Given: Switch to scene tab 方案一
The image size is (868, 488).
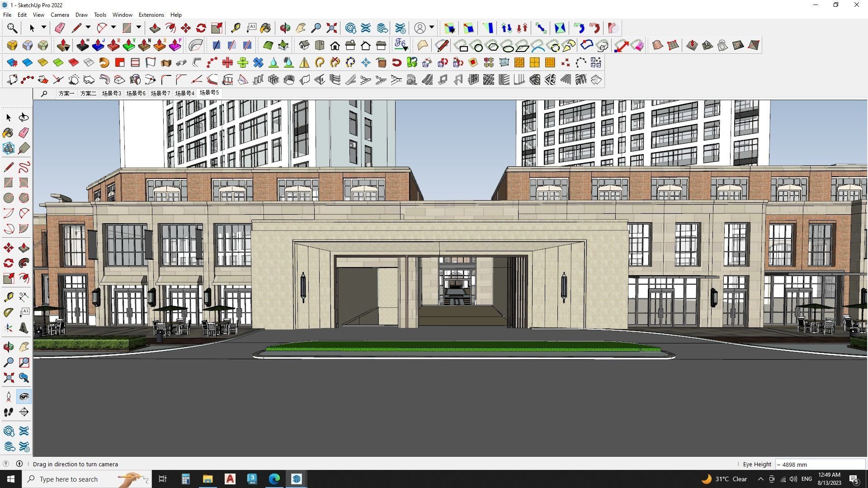Looking at the screenshot, I should tap(66, 94).
